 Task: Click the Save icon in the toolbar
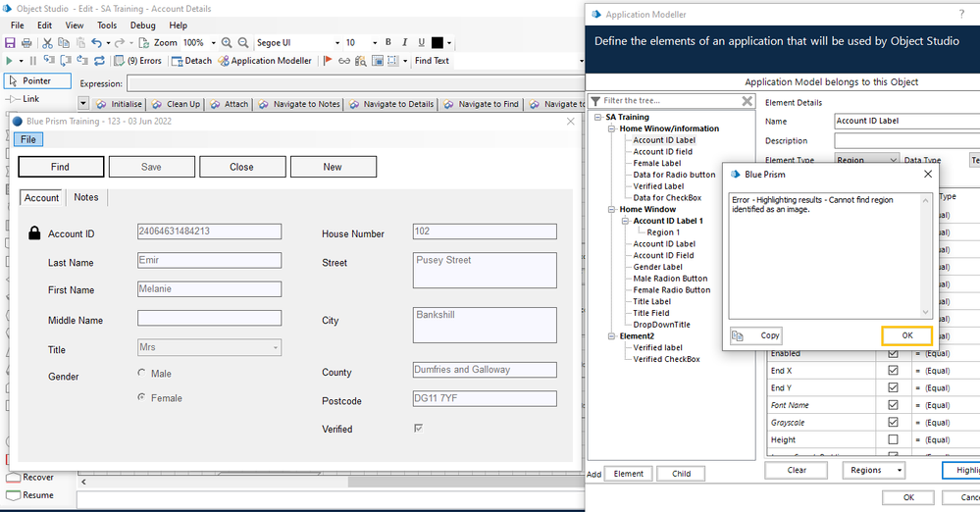[10, 43]
